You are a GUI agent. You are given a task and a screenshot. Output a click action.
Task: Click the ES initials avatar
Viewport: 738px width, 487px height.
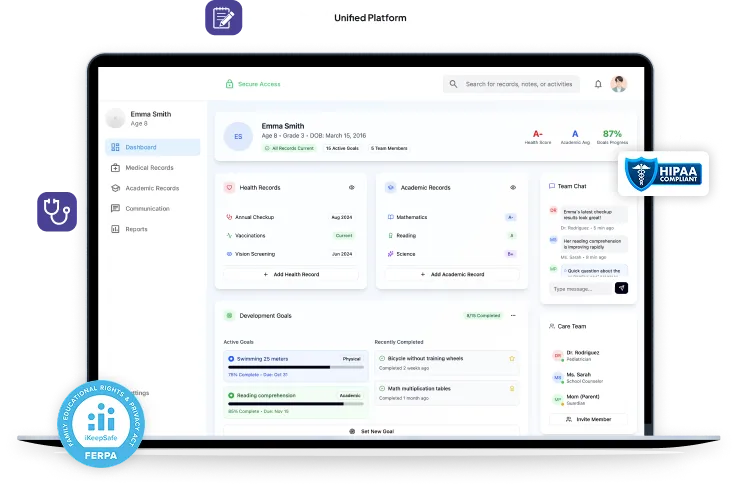238,136
